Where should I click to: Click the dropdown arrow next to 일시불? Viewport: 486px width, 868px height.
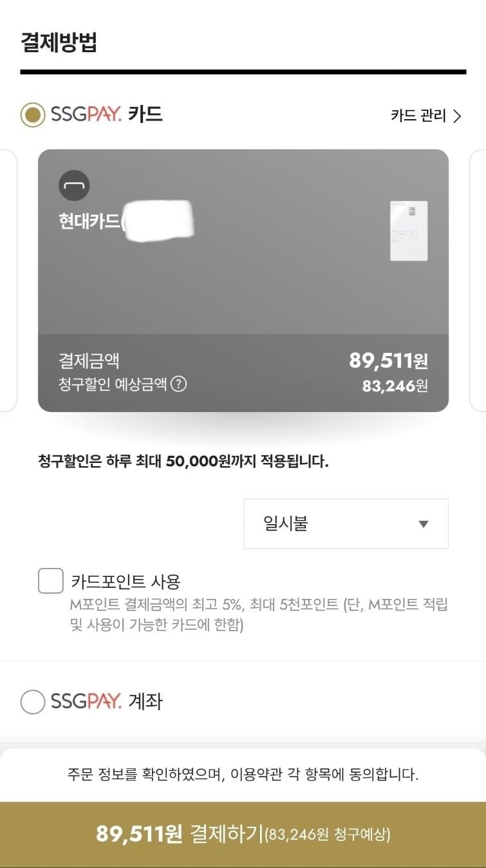click(423, 524)
